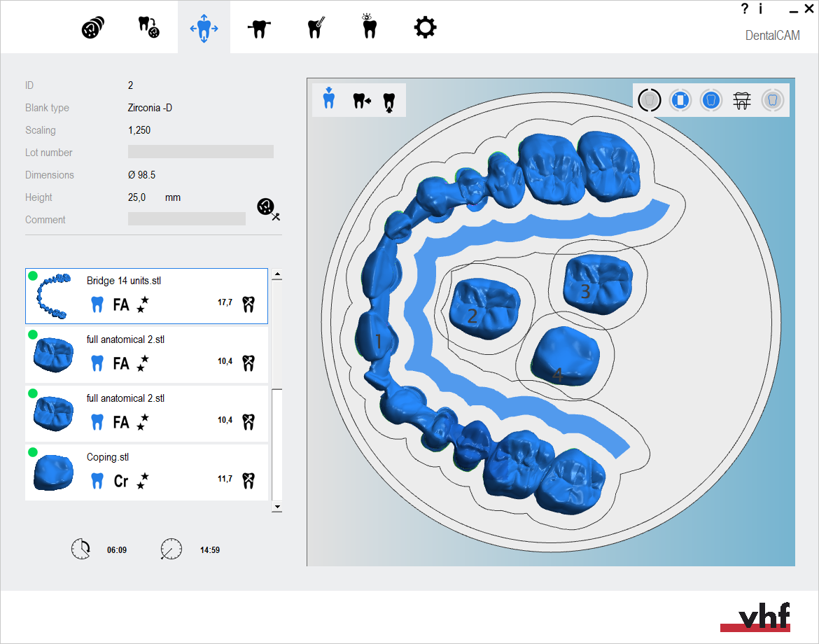The height and width of the screenshot is (644, 819).
Task: Toggle the greyed tooth display mode
Action: point(773,100)
